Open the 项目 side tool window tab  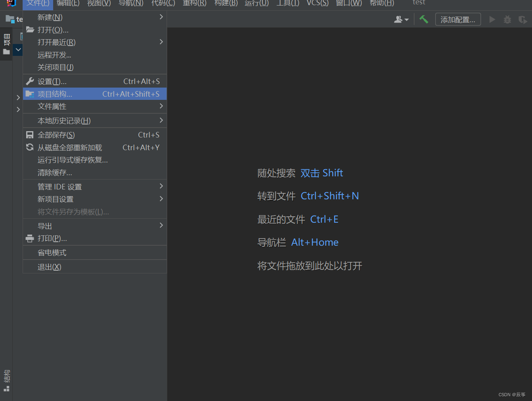(6, 44)
